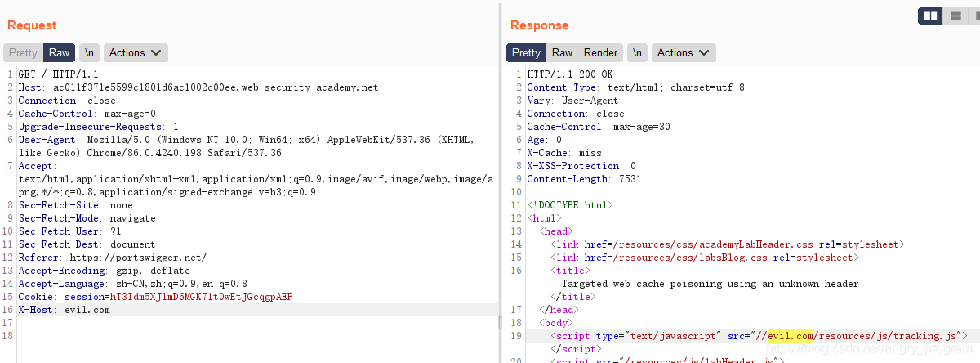This screenshot has width=980, height=363.
Task: Select top-bottom stacked layout icon
Action: (954, 16)
